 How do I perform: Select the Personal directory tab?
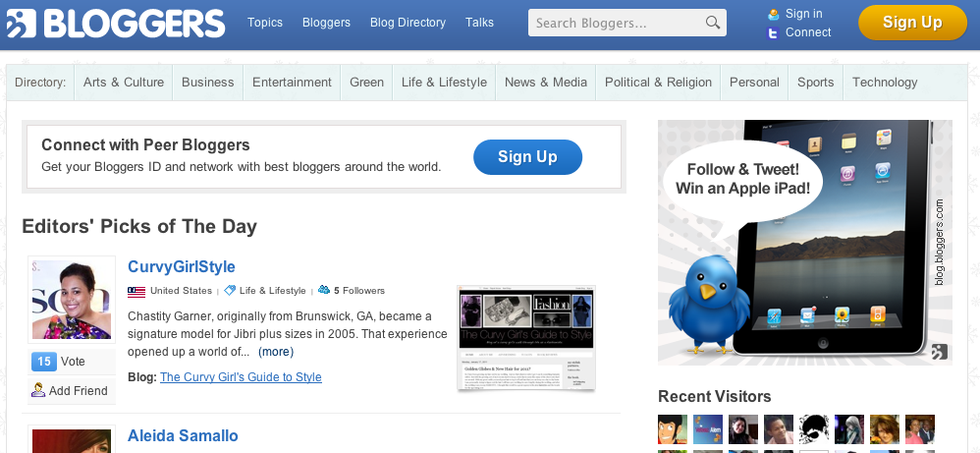tap(754, 83)
